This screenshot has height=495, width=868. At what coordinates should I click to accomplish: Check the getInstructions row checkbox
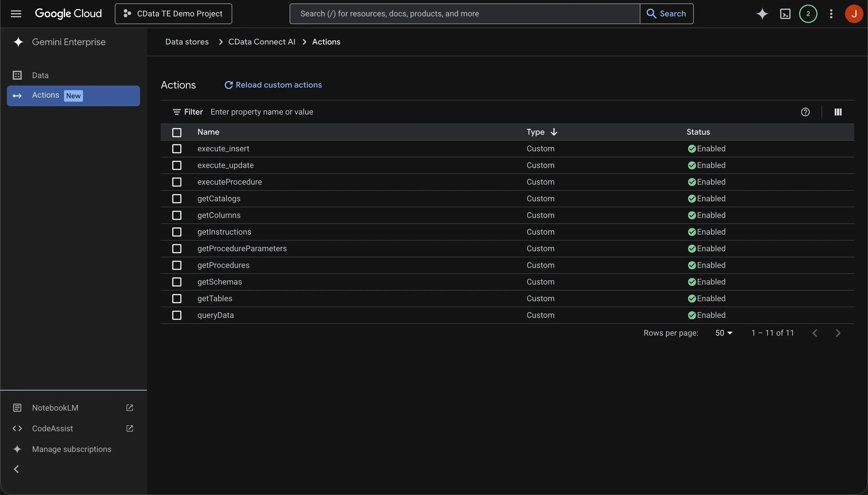pos(177,232)
